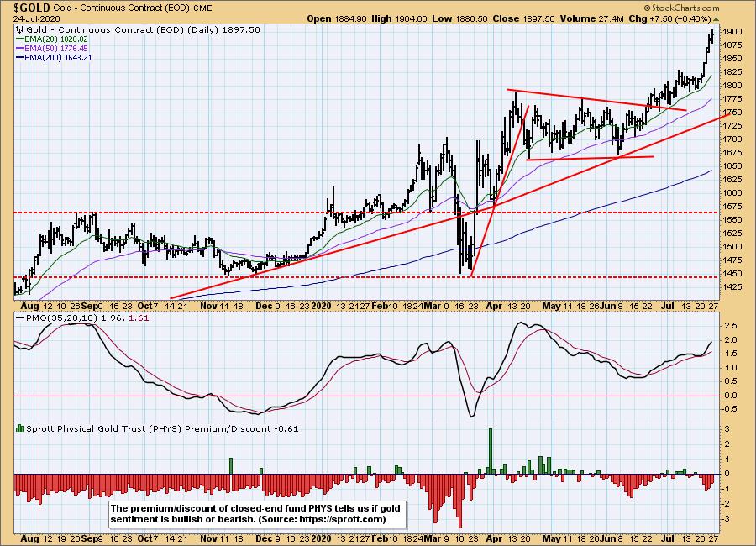The height and width of the screenshot is (546, 756).
Task: Click the 1900 price axis label
Action: click(732, 32)
